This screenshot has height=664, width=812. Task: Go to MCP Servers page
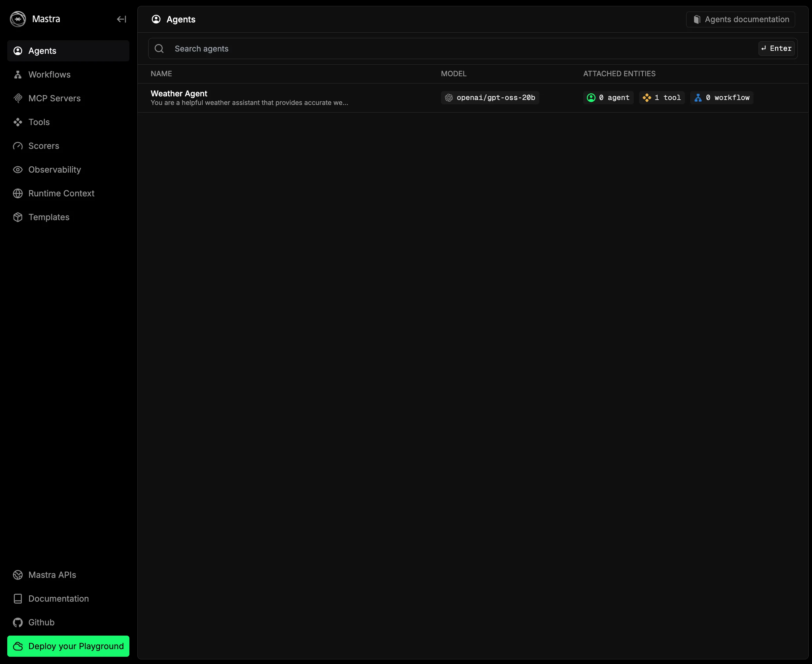click(x=54, y=98)
